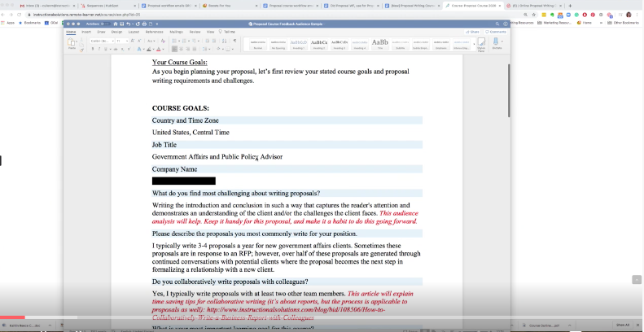
Task: Open the References ribbon tab
Action: [x=154, y=32]
